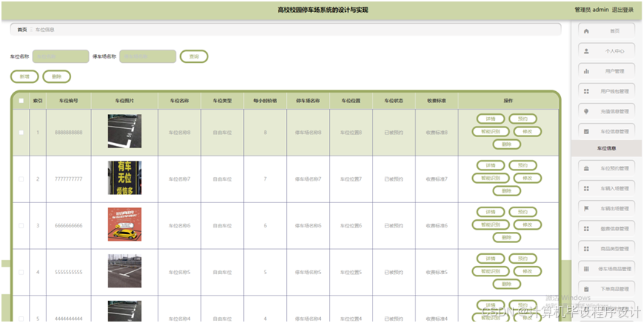
Task: Open 商品类型管理 in the sidebar
Action: [606, 249]
